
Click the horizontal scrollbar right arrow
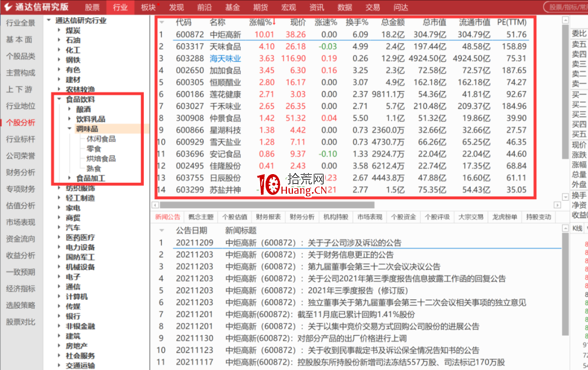(x=558, y=205)
